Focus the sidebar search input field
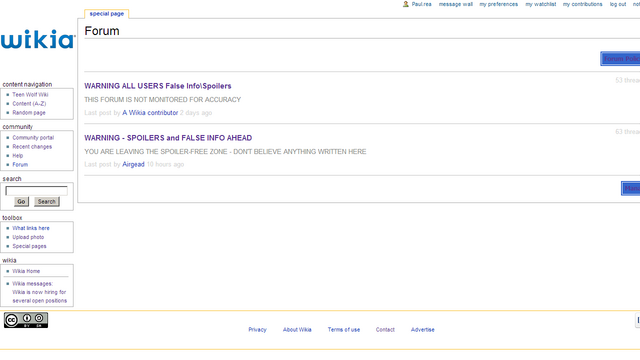Viewport: 640px width, 360px height. (x=36, y=191)
